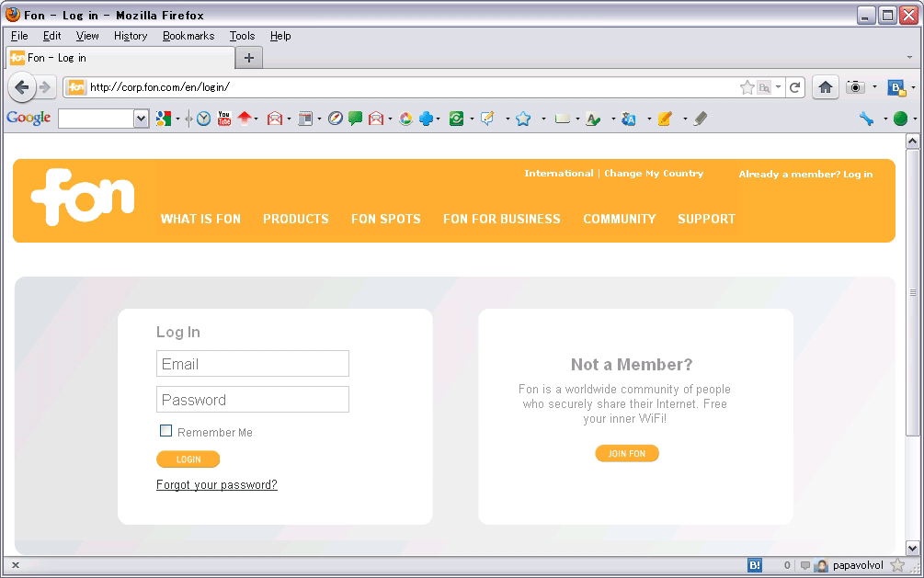This screenshot has width=924, height=578.
Task: Open the History menu
Action: tap(131, 36)
